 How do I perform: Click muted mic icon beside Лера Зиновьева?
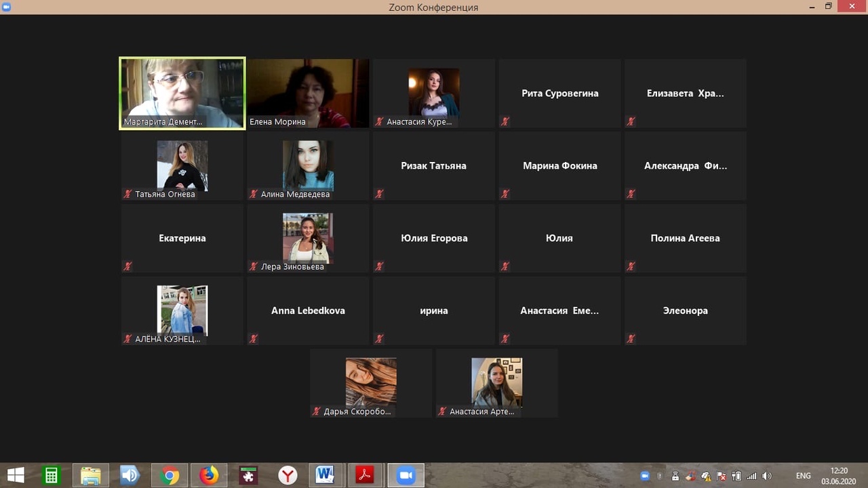coord(254,266)
